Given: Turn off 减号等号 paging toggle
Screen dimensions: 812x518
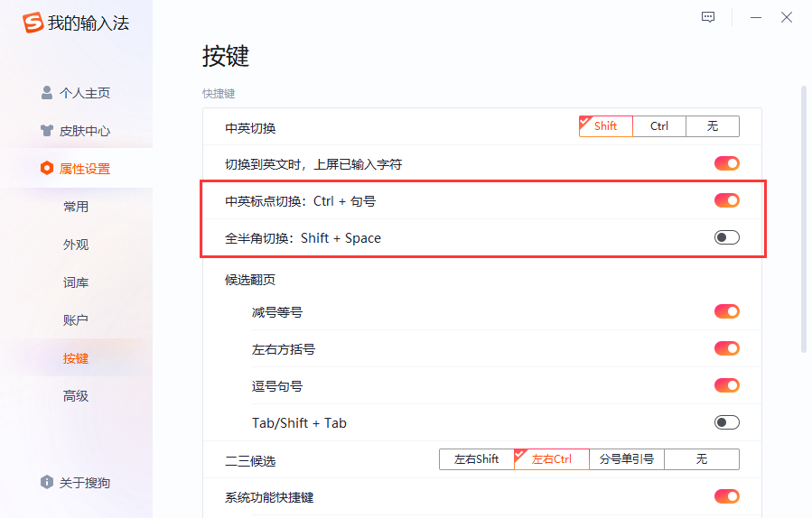Looking at the screenshot, I should (x=726, y=311).
